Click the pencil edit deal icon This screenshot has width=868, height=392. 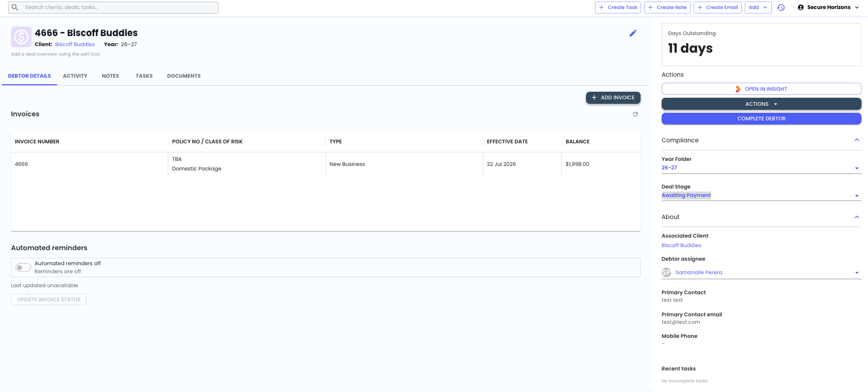633,33
